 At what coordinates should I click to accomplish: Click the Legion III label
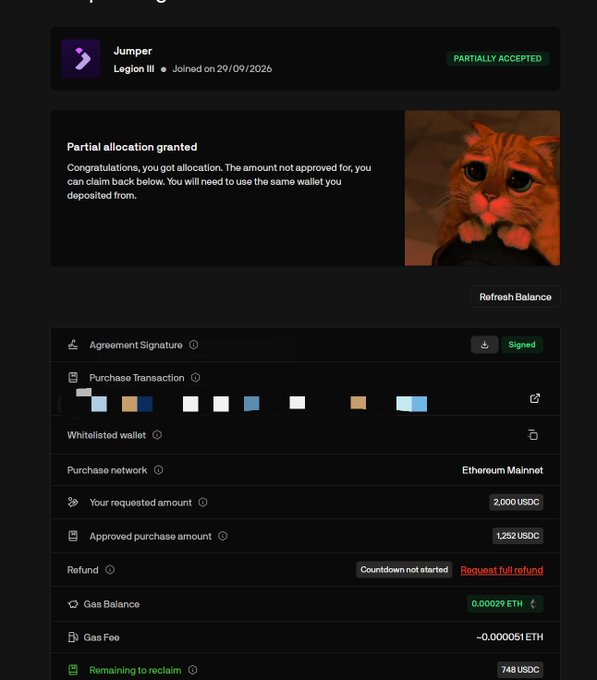[134, 69]
